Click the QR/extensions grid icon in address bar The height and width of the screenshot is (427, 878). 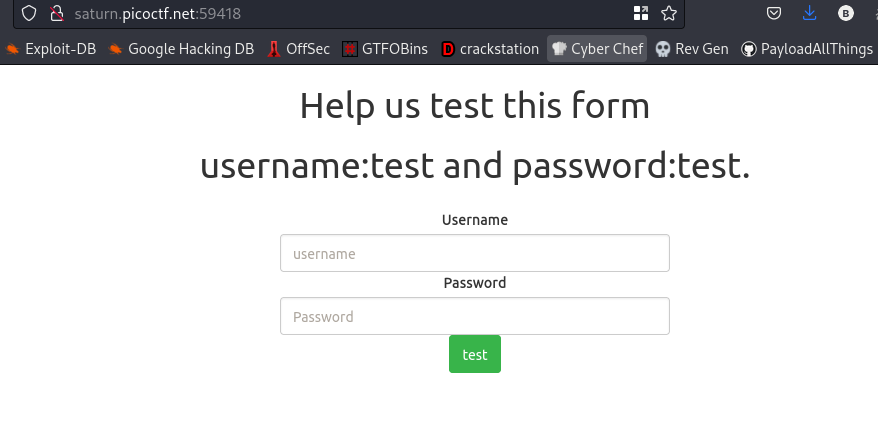pos(641,13)
